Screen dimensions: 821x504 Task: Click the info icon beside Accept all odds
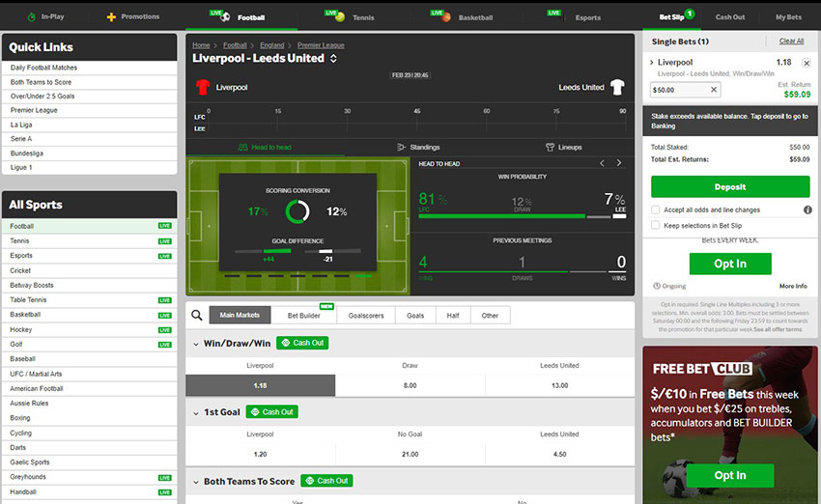coord(807,210)
